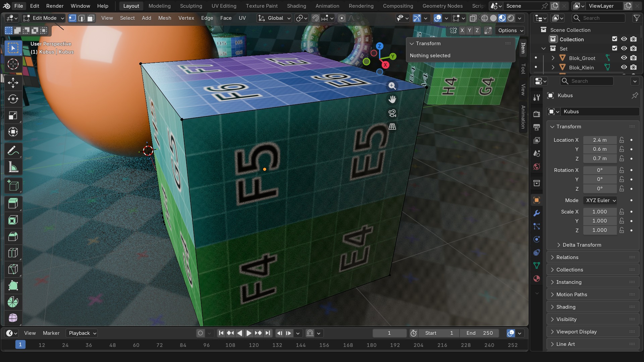Hide Blok_Groot in viewport with eye icon
Screen dimensions: 644x362
tap(624, 58)
